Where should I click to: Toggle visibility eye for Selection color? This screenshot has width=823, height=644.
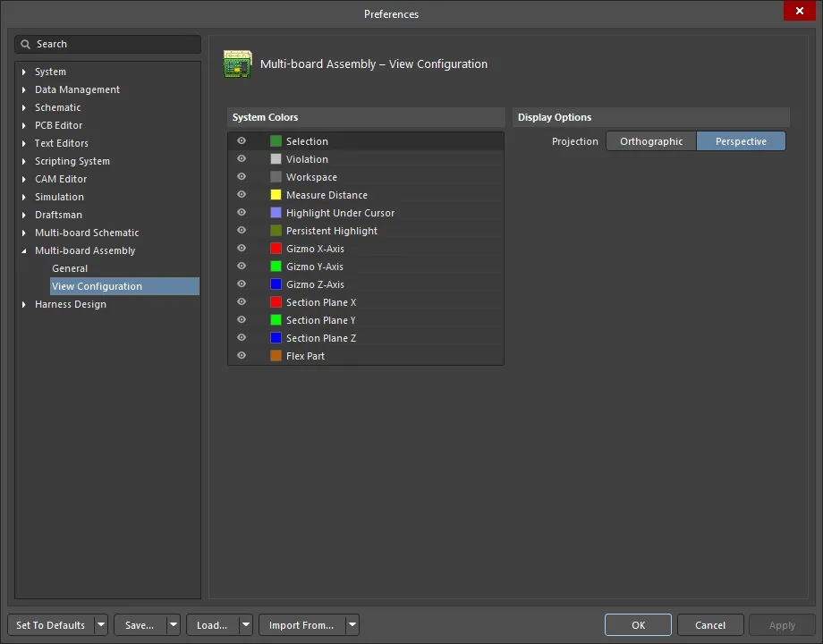coord(242,140)
